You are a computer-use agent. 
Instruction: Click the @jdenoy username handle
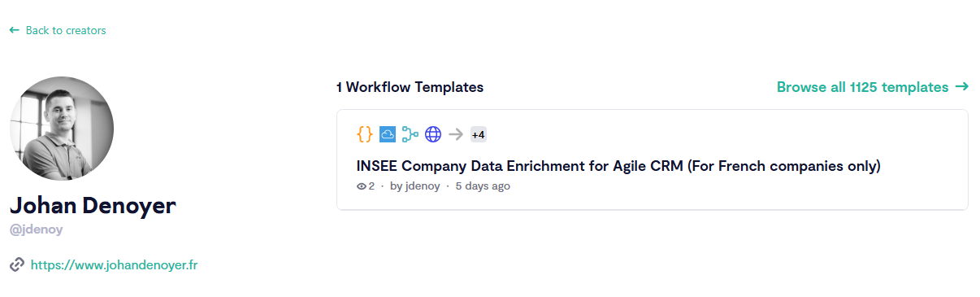coord(36,229)
